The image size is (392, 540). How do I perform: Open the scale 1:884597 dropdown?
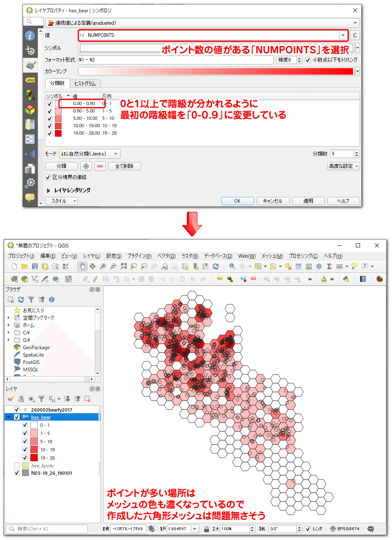[x=195, y=529]
